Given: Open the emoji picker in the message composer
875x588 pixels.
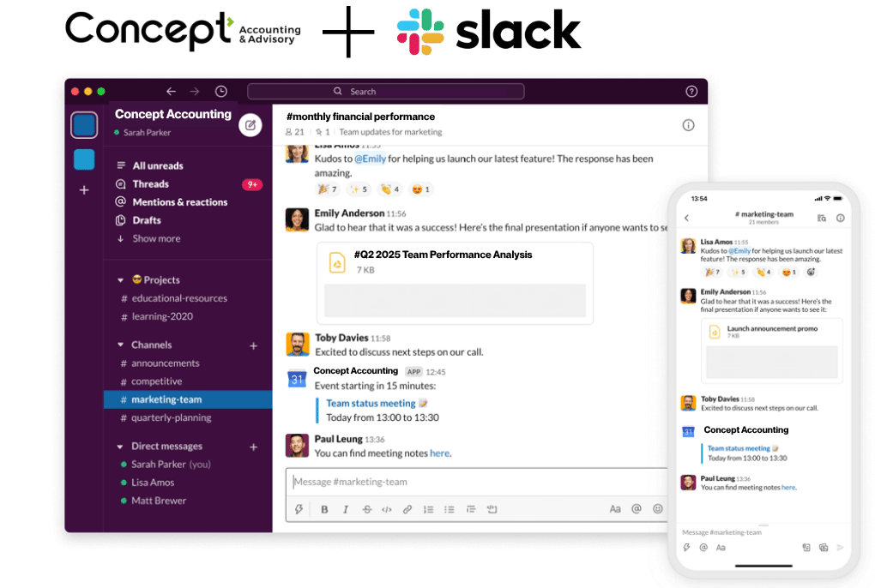Looking at the screenshot, I should (657, 508).
